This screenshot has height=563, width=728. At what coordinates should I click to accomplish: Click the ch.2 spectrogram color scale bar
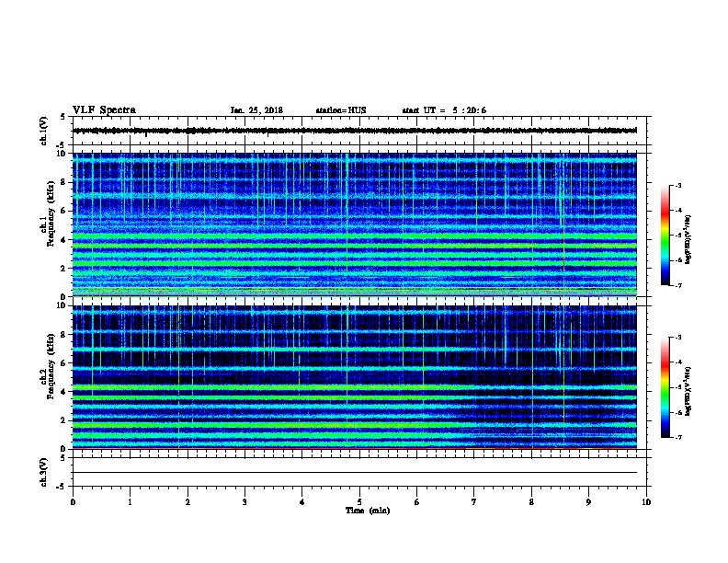[x=665, y=387]
